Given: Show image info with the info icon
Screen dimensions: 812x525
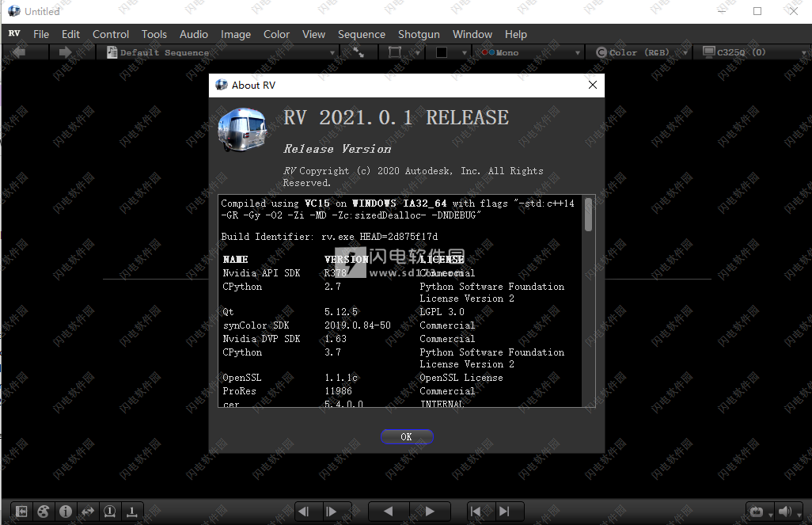Looking at the screenshot, I should [66, 512].
